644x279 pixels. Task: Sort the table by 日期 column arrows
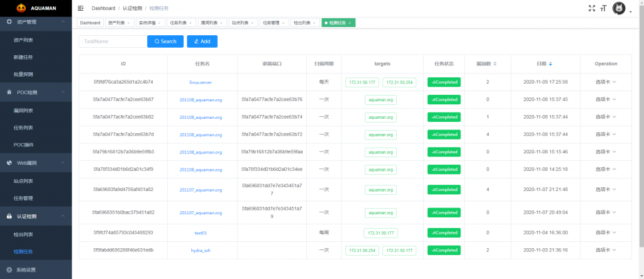click(550, 63)
